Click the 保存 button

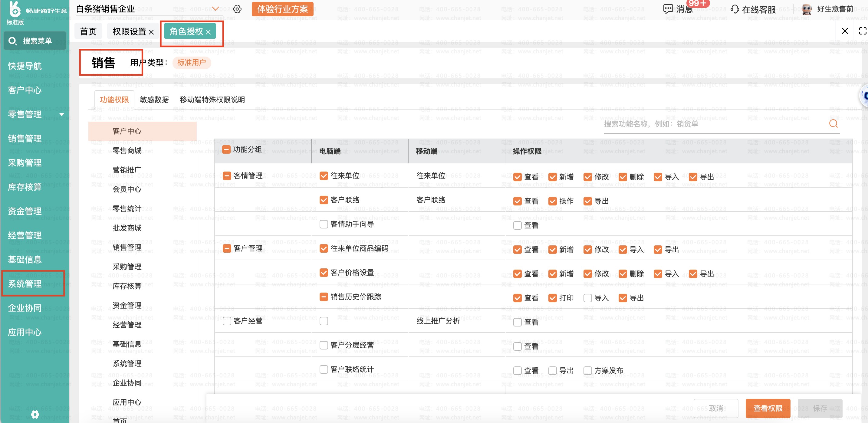[820, 408]
